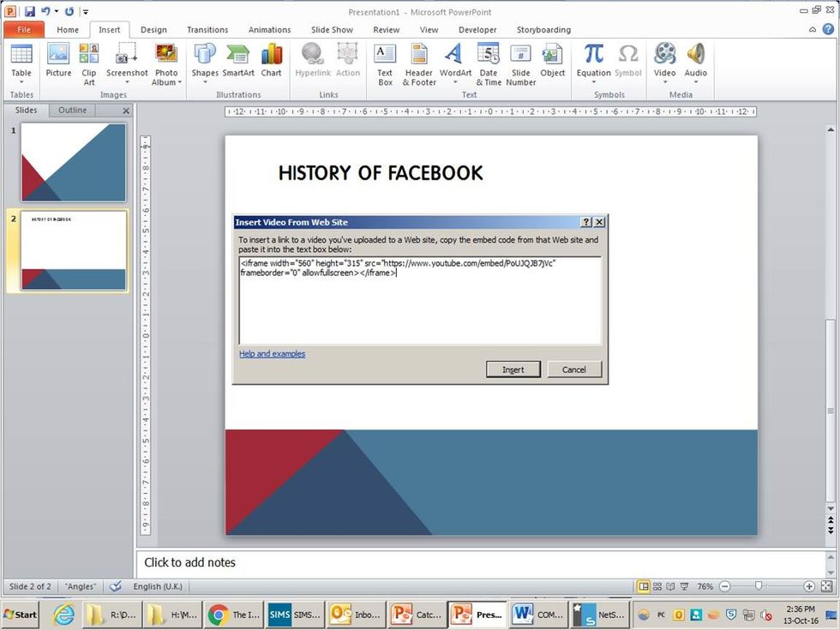Click the Angles theme name in status bar
The image size is (840, 630).
coord(81,586)
